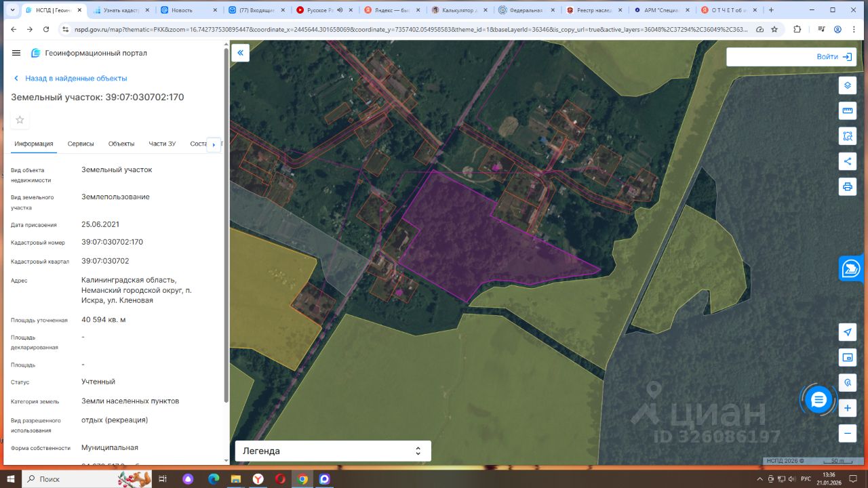Add land plot to favorites star

click(x=20, y=120)
